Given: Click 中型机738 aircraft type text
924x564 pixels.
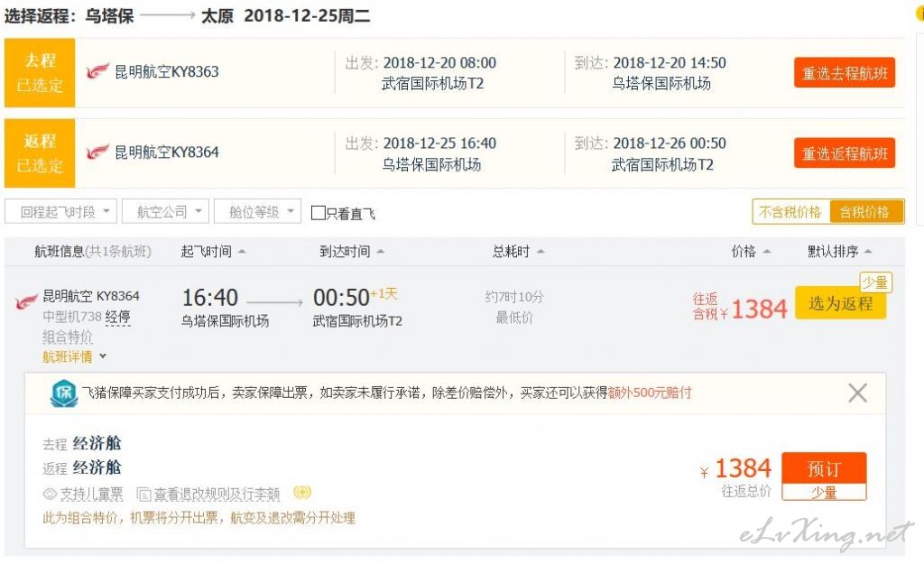Looking at the screenshot, I should coord(72,317).
